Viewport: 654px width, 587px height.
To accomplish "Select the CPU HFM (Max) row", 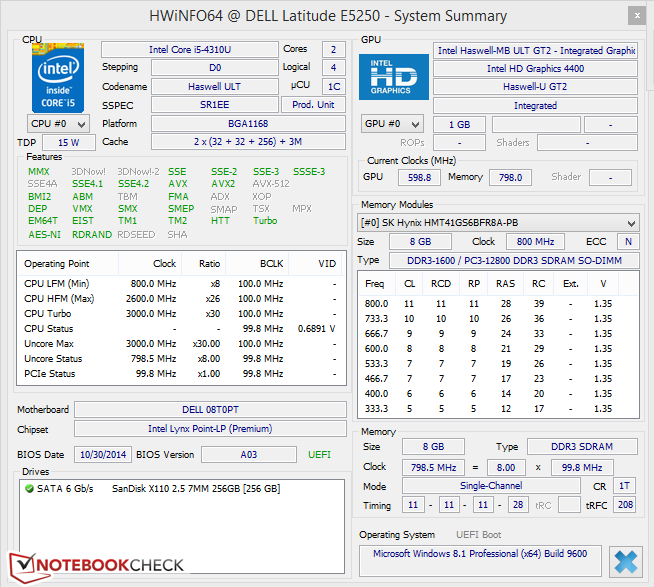I will [181, 299].
